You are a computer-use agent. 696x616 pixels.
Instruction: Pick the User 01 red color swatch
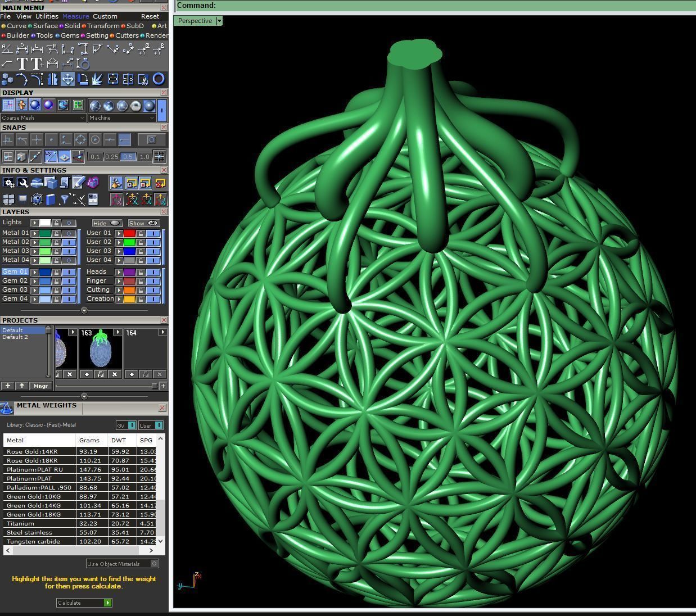[129, 233]
